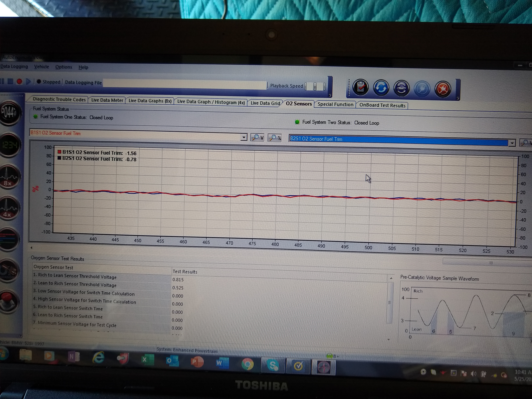Switch to Live Data Grid tab
The width and height of the screenshot is (532, 399).
(265, 103)
